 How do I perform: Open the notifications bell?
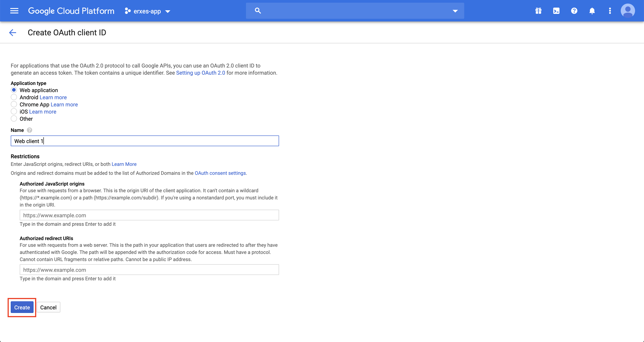coord(592,11)
